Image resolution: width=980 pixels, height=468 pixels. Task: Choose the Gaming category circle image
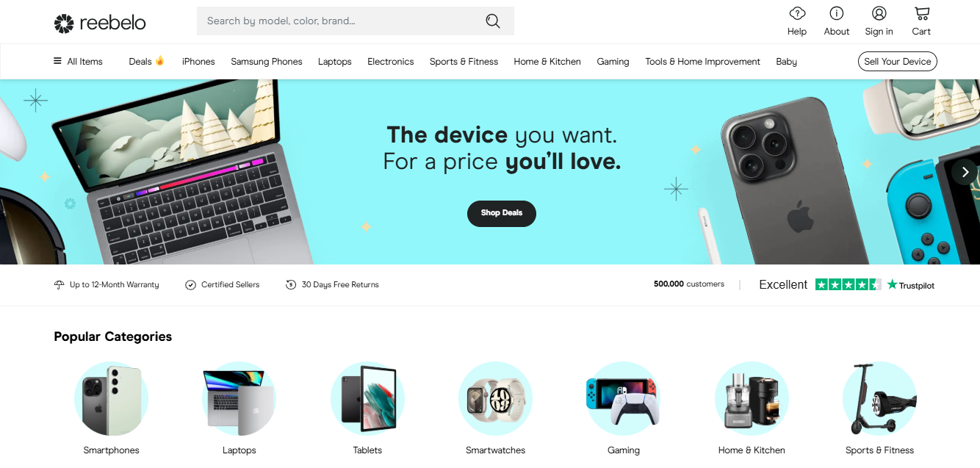(x=623, y=399)
